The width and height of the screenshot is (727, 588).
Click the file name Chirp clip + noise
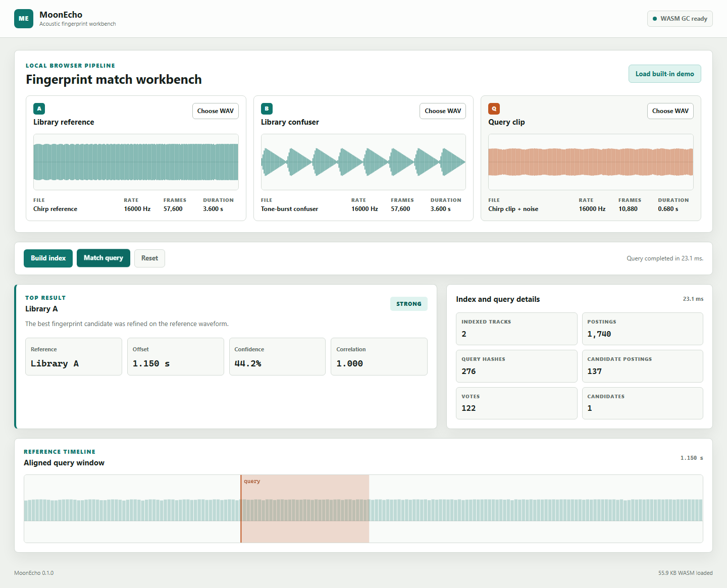tap(513, 209)
